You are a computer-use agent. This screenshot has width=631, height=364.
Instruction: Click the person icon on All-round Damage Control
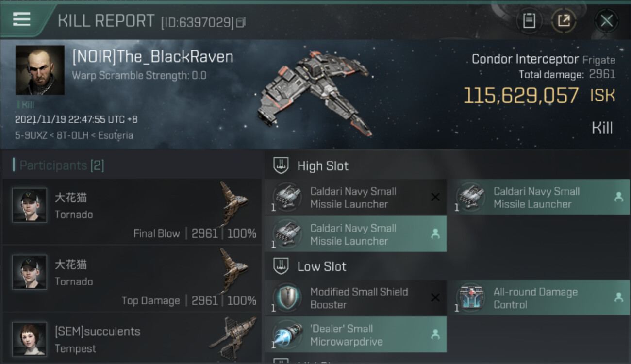pos(619,298)
